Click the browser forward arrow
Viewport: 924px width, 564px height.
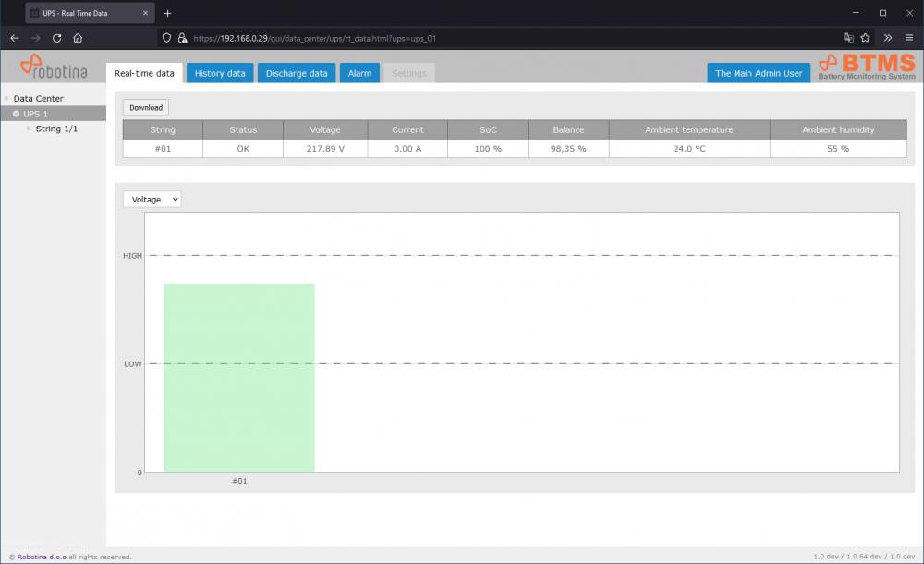36,38
